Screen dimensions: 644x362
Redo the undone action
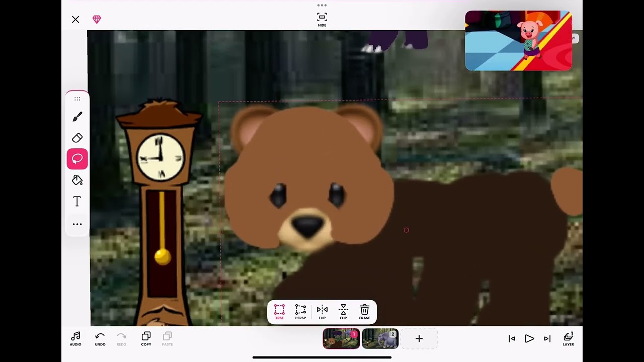(121, 339)
